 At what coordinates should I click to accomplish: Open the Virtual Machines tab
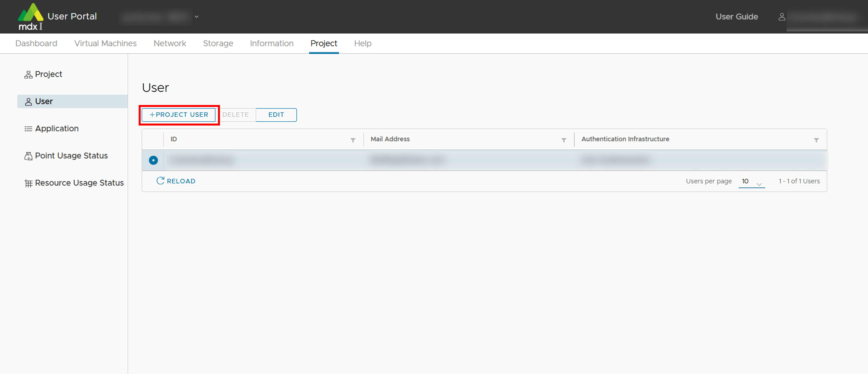(x=106, y=43)
